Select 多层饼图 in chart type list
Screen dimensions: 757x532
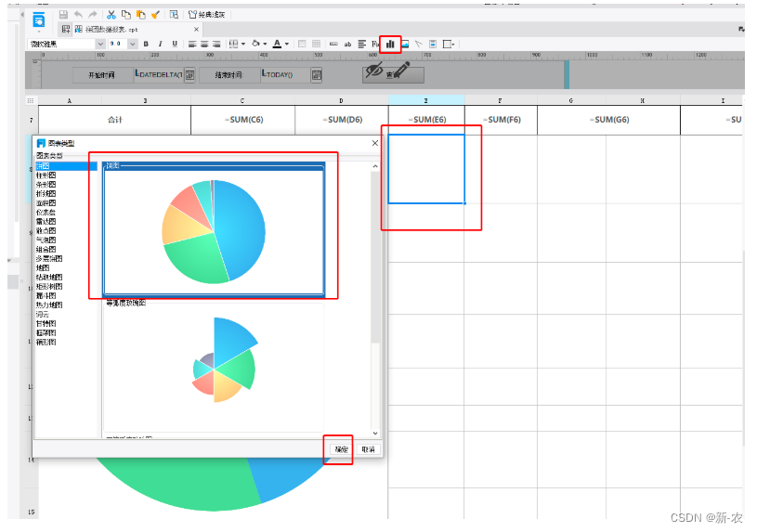48,259
